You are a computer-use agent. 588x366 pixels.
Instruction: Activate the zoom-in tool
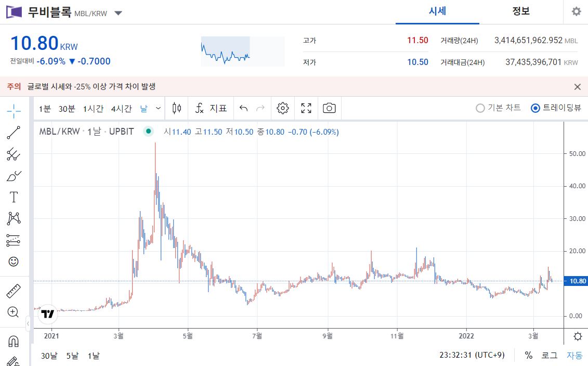pos(14,312)
